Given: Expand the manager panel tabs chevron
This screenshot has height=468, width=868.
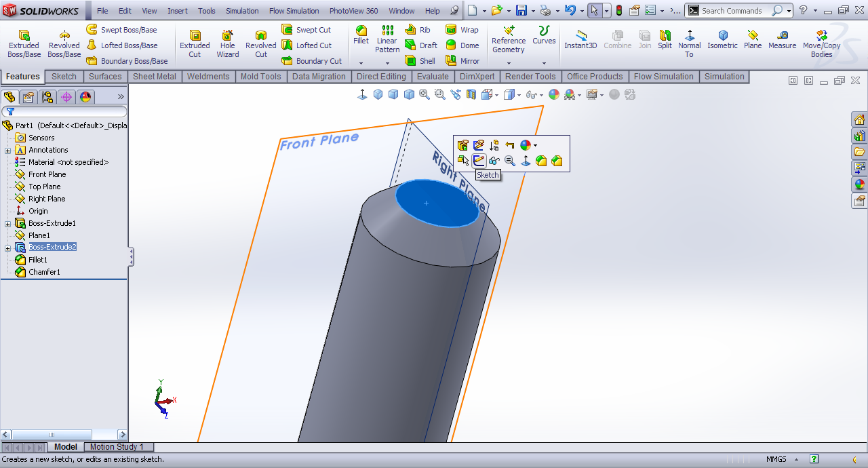Looking at the screenshot, I should [121, 97].
